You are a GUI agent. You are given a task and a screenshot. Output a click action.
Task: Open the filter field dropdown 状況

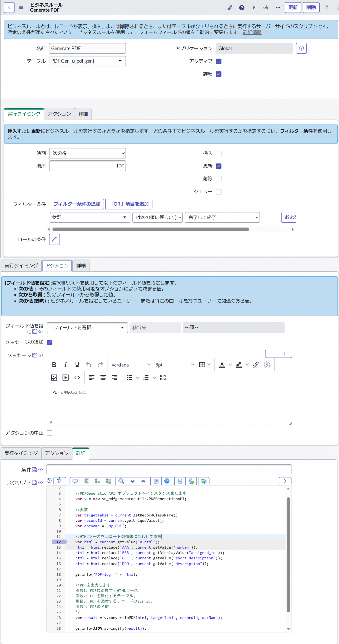click(x=90, y=217)
